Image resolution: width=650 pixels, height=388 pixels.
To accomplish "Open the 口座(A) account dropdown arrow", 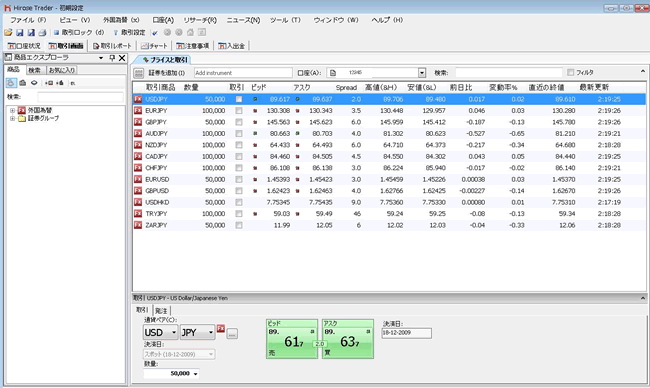I will pos(422,73).
